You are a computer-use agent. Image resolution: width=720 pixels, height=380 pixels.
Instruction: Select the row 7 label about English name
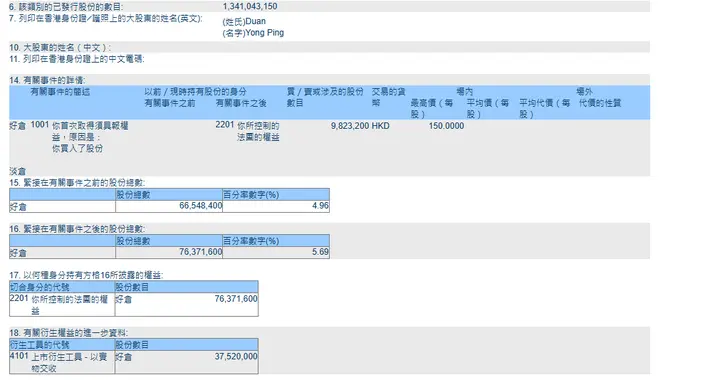(x=106, y=18)
